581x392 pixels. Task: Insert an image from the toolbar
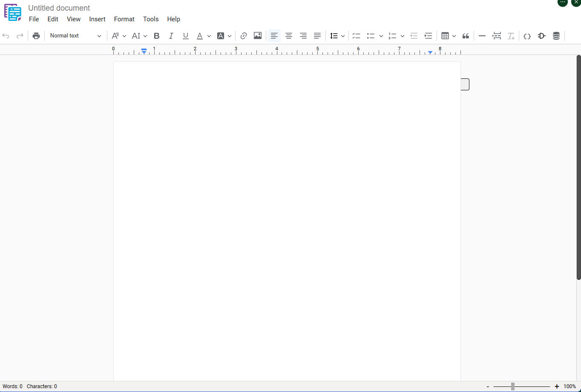[x=258, y=36]
